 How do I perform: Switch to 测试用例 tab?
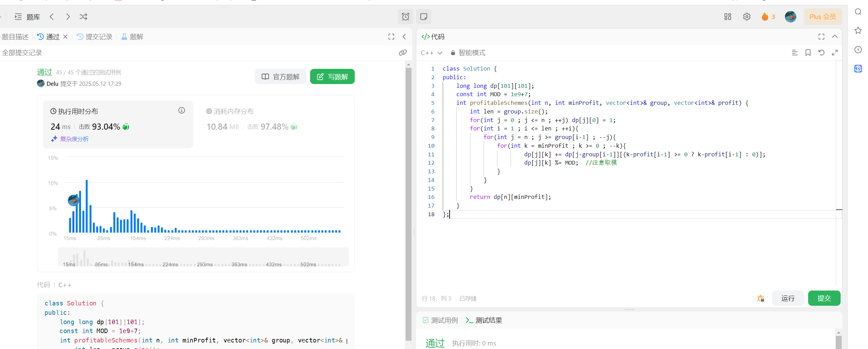(x=440, y=320)
